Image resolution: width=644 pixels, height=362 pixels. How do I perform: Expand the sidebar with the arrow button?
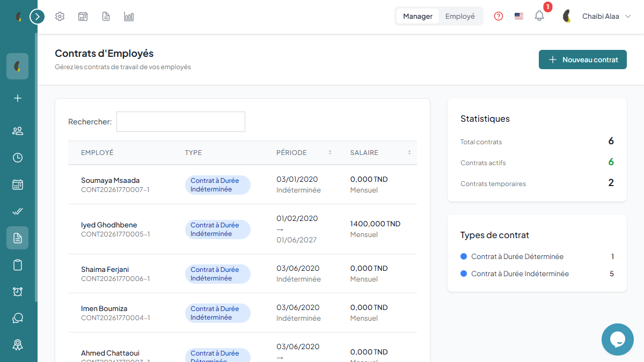[x=37, y=17]
